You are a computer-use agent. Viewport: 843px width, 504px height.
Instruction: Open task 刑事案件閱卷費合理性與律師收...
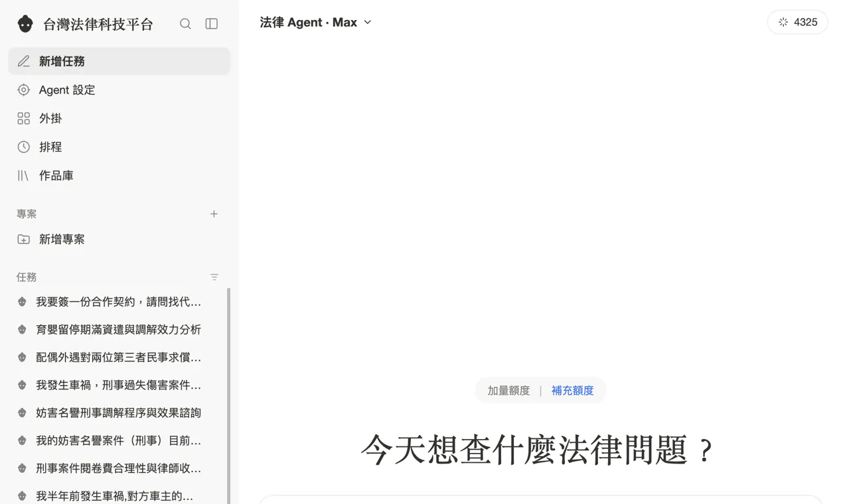117,468
